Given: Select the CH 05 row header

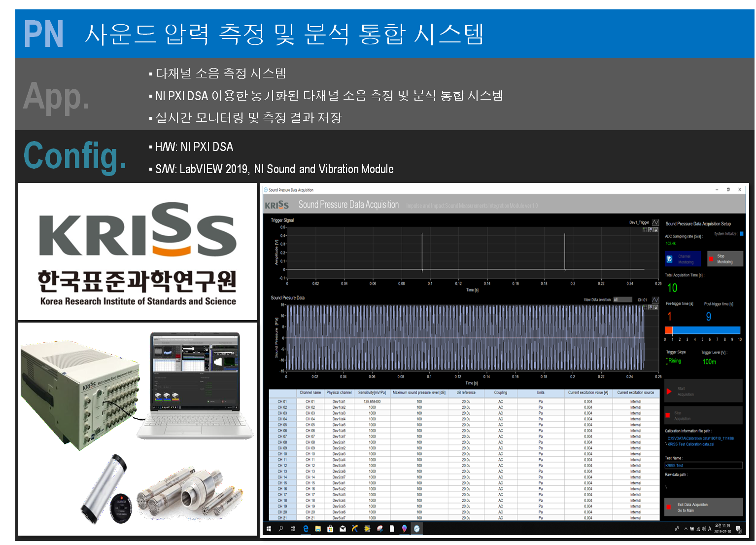Looking at the screenshot, I should click(x=282, y=425).
